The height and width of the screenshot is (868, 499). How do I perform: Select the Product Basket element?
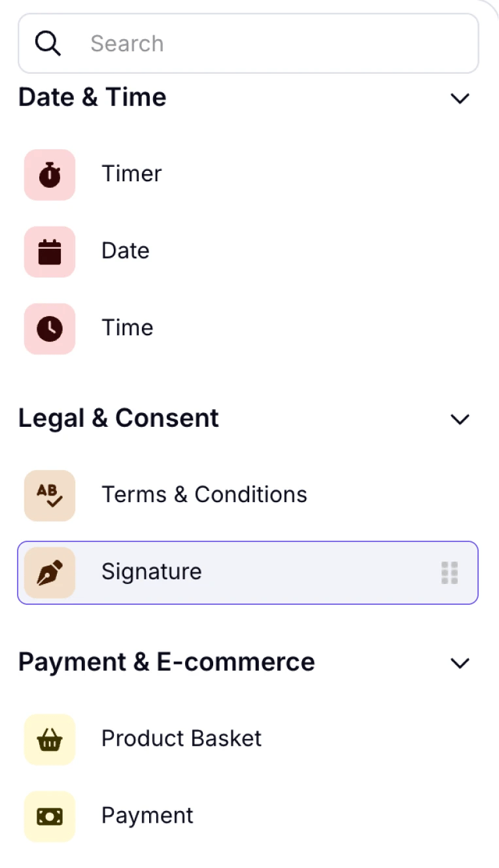pyautogui.click(x=181, y=739)
